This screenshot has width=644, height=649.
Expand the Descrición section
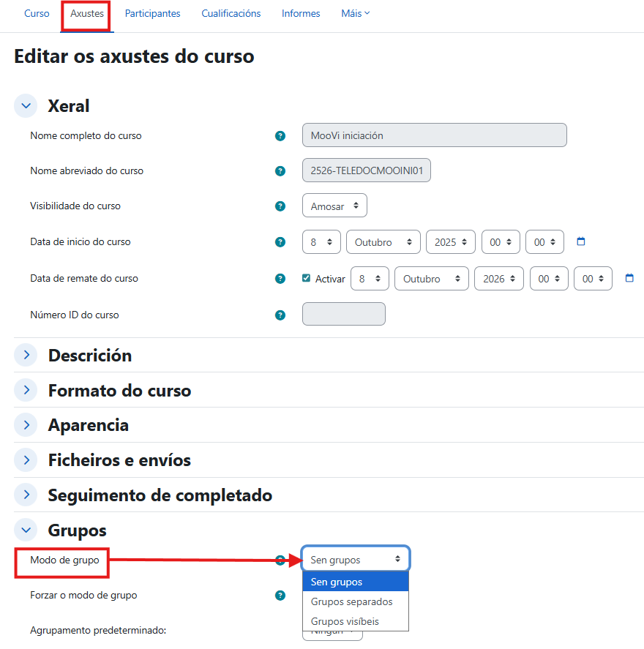tap(26, 355)
